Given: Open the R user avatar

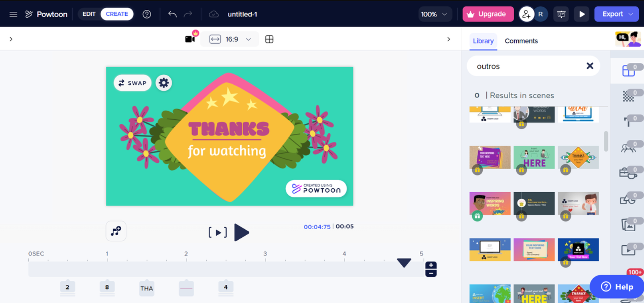Looking at the screenshot, I should [x=541, y=14].
